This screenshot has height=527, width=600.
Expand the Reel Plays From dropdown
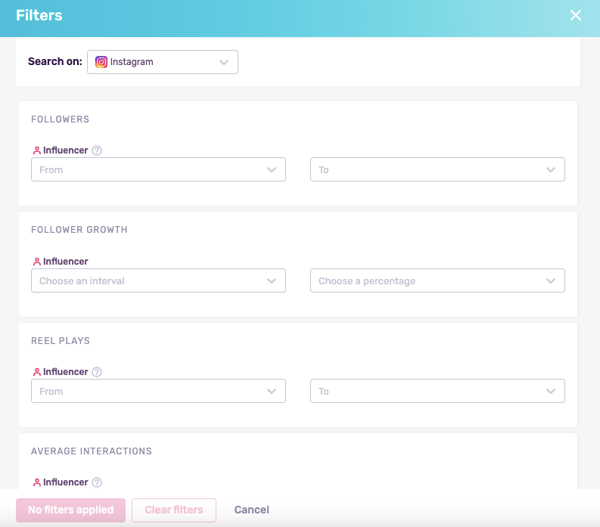click(x=158, y=391)
